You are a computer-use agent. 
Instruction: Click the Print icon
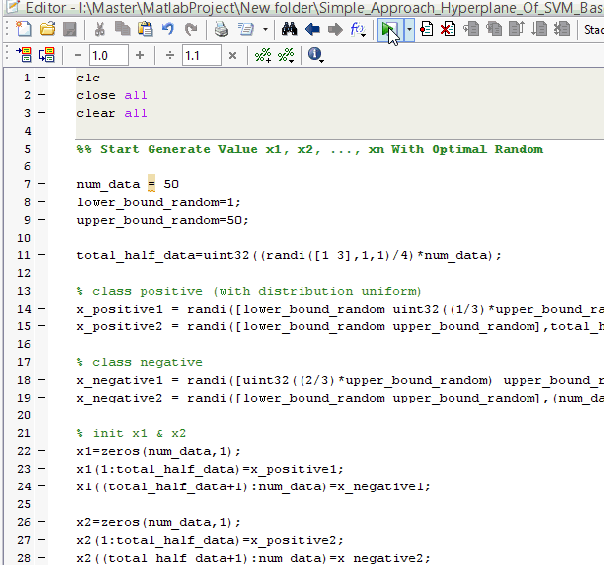220,30
